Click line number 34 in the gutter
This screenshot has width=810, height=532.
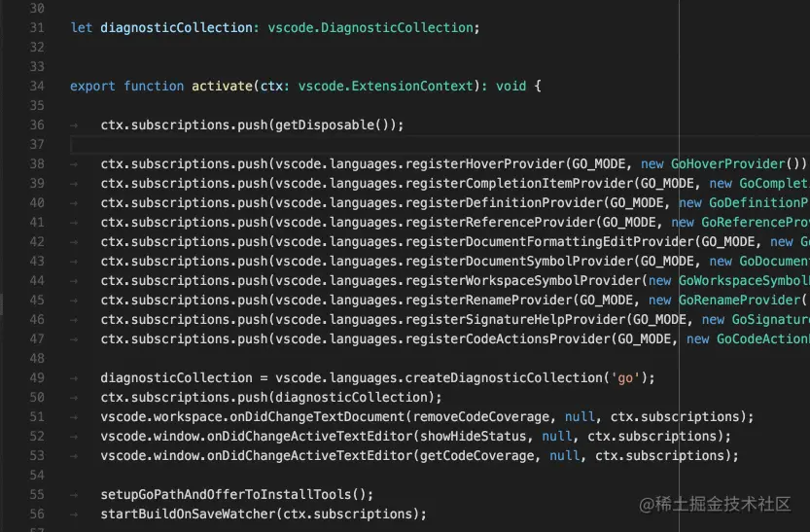tap(37, 86)
